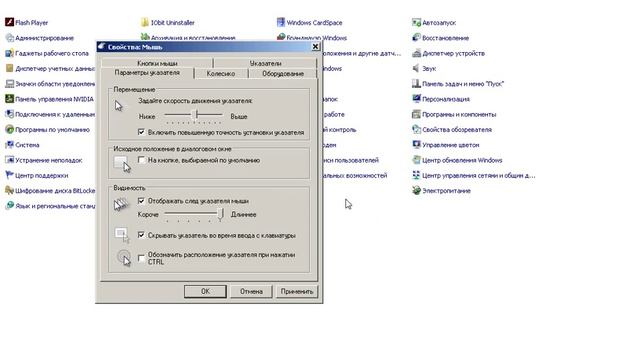The image size is (640, 360).
Task: Click Подключения к удаленным icon
Action: point(9,114)
